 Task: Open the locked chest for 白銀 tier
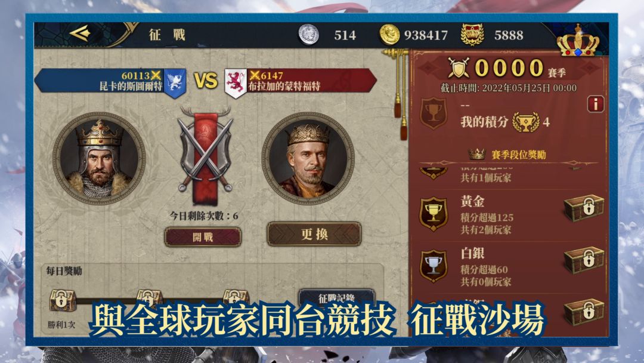point(584,259)
